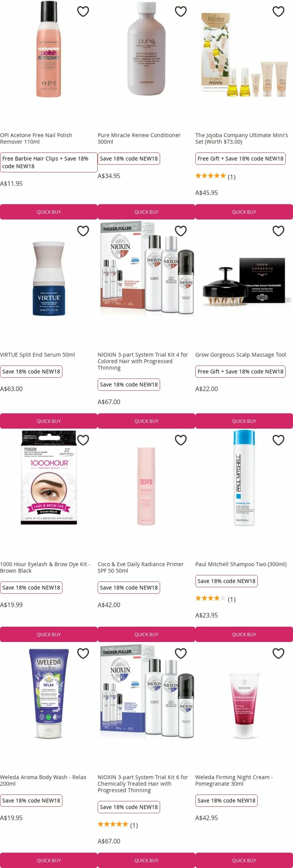Image resolution: width=293 pixels, height=868 pixels.
Task: Toggle heart on Paul Mitchell Shampoo Two
Action: pos(278,440)
